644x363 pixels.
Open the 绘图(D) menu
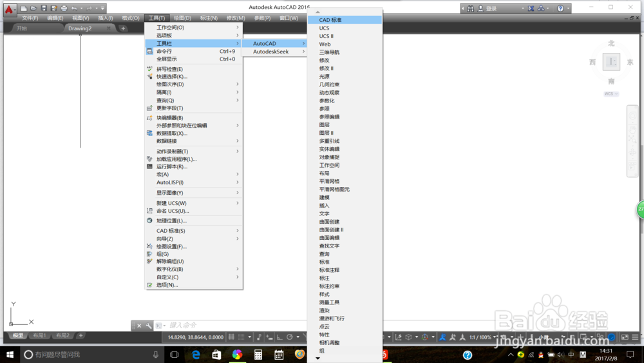182,18
